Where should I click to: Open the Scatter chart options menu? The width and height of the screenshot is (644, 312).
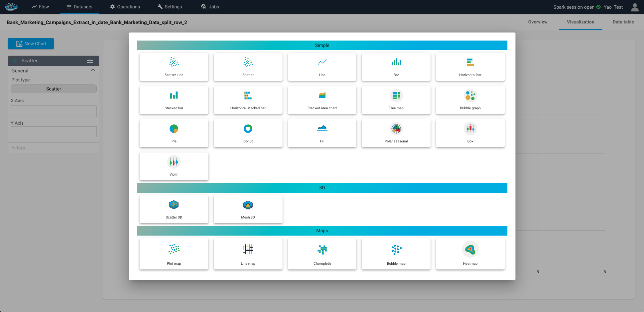click(x=90, y=60)
